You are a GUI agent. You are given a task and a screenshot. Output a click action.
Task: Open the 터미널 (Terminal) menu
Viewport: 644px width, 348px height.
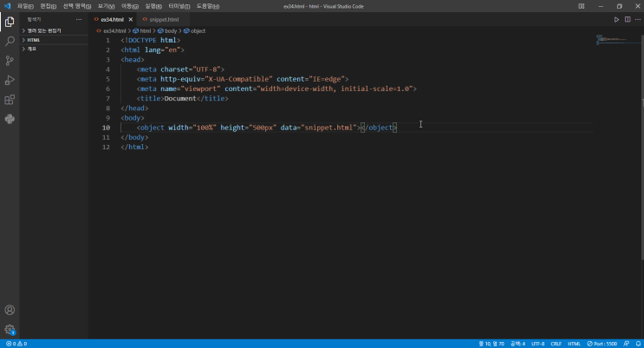coord(179,6)
